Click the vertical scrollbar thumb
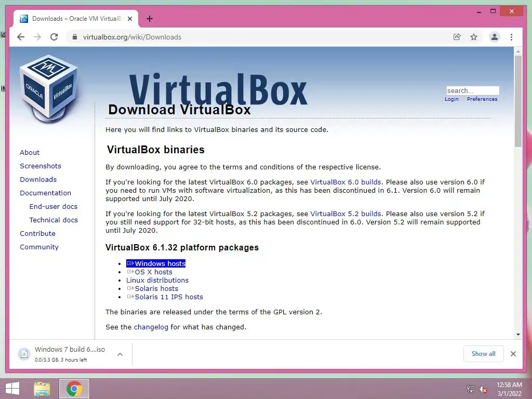 518,101
